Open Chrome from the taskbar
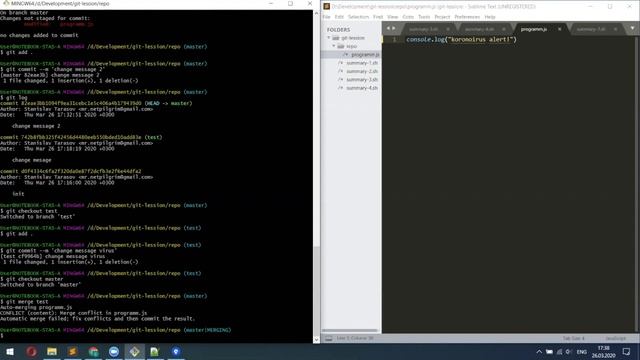 (x=93, y=351)
